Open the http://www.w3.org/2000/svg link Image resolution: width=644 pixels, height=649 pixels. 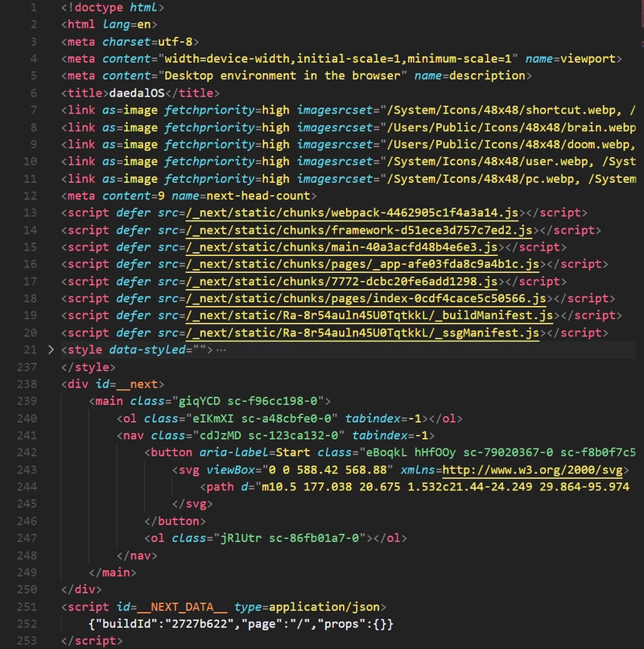(x=532, y=469)
